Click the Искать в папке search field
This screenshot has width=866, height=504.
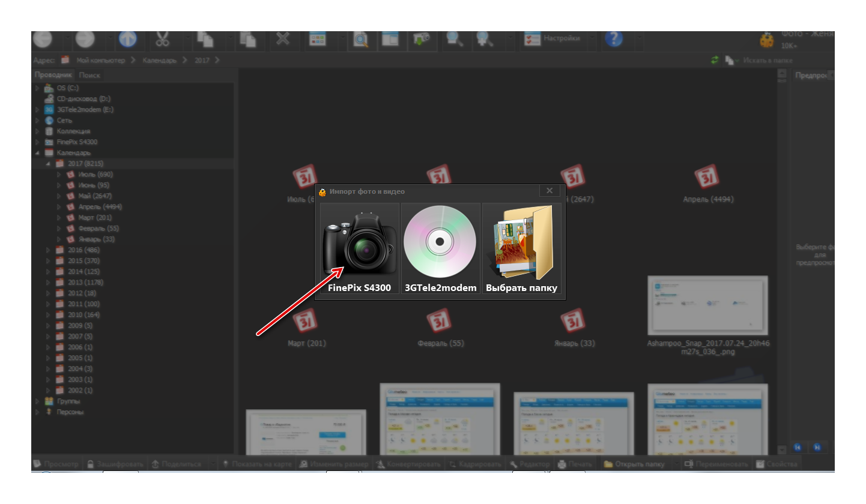click(x=787, y=60)
